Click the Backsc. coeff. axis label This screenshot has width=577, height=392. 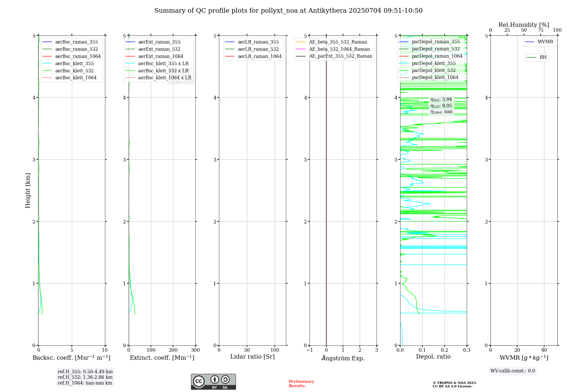pyautogui.click(x=72, y=358)
